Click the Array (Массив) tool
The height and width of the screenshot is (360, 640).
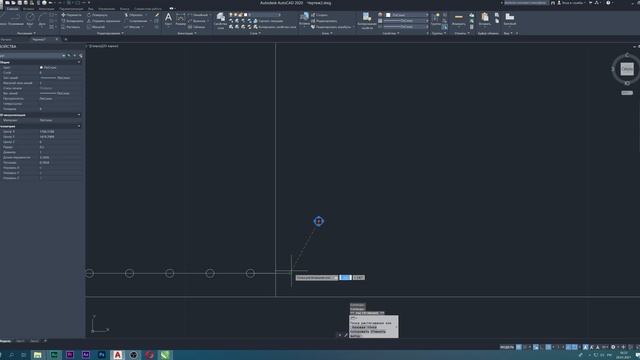pyautogui.click(x=133, y=27)
